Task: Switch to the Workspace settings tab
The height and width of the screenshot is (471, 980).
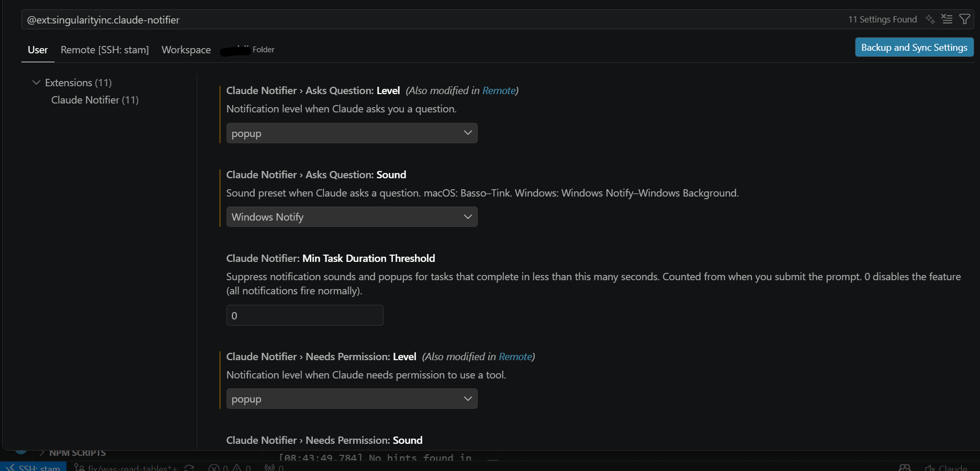Action: point(186,50)
